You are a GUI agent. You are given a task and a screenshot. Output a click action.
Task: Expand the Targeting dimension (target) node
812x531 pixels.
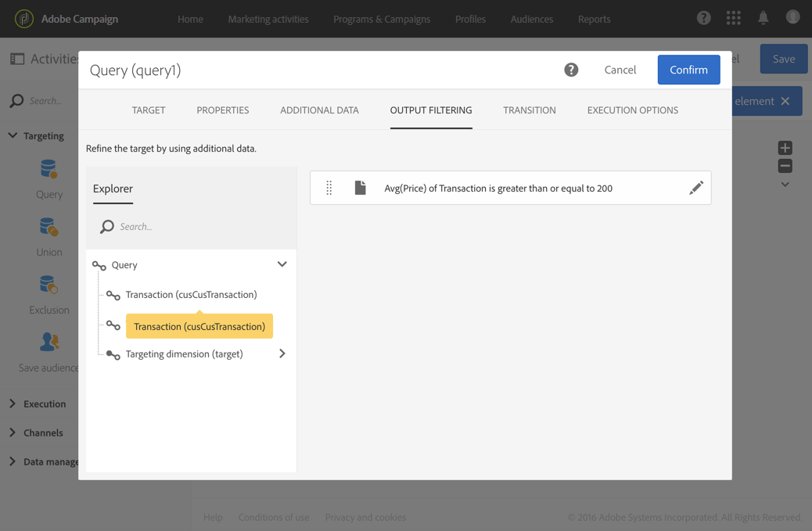coord(282,353)
